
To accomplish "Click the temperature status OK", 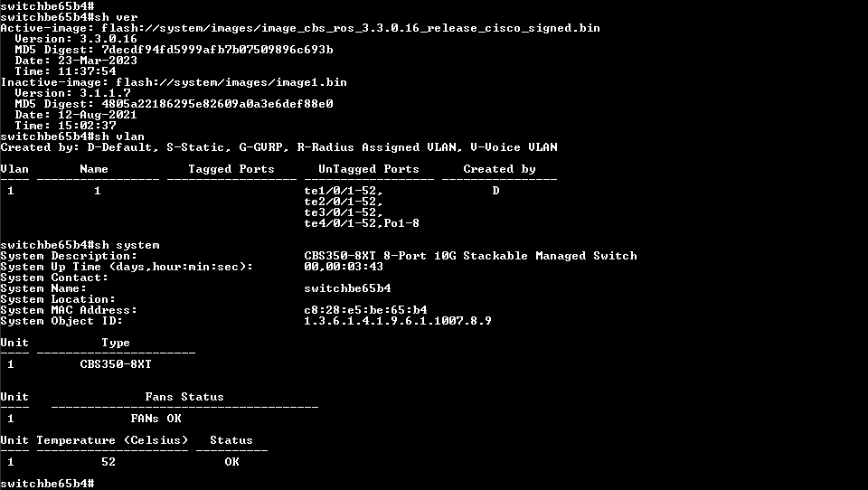I will click(231, 462).
